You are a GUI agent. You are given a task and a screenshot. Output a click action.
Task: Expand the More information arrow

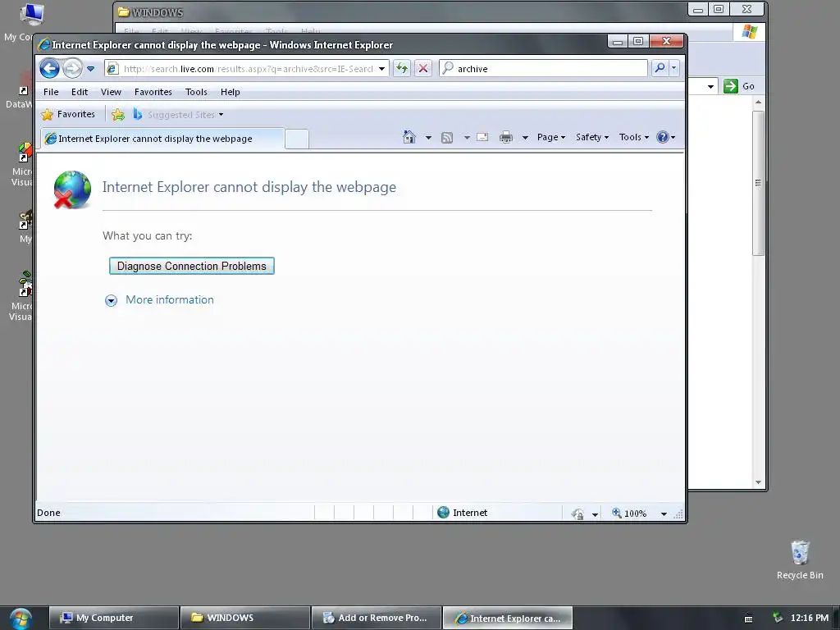pos(111,300)
